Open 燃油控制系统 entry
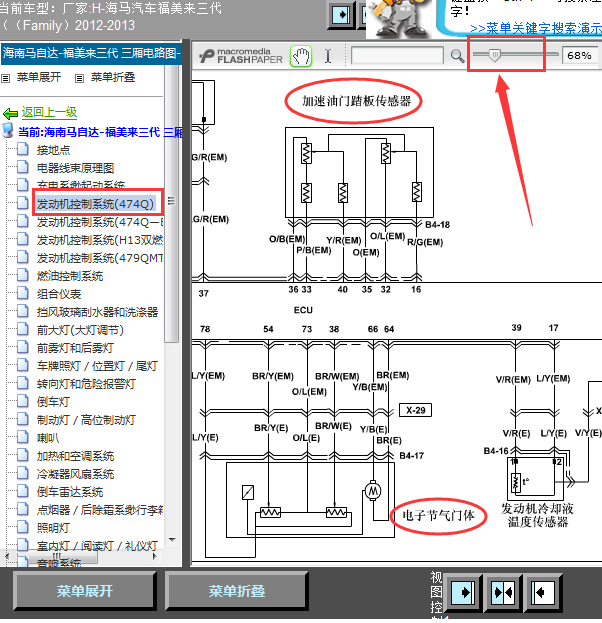 click(x=70, y=276)
